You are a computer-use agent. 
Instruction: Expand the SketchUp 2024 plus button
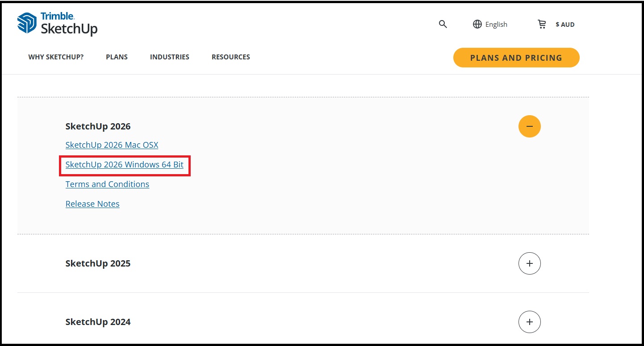coord(530,322)
